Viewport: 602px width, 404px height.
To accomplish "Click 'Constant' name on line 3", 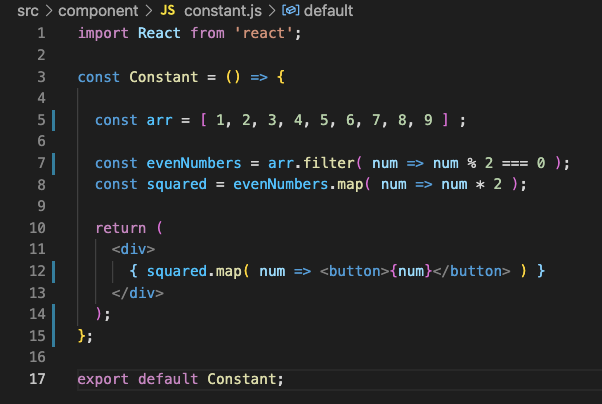I will (164, 77).
